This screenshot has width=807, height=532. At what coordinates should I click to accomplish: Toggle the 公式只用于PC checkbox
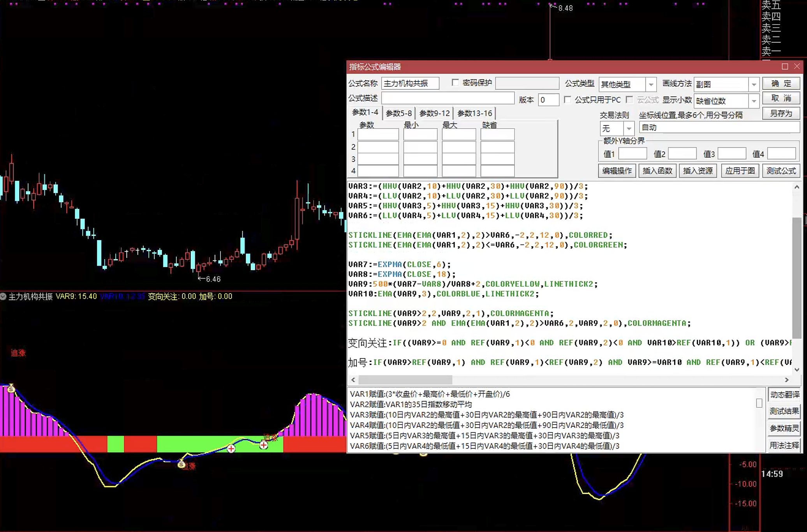pos(567,100)
